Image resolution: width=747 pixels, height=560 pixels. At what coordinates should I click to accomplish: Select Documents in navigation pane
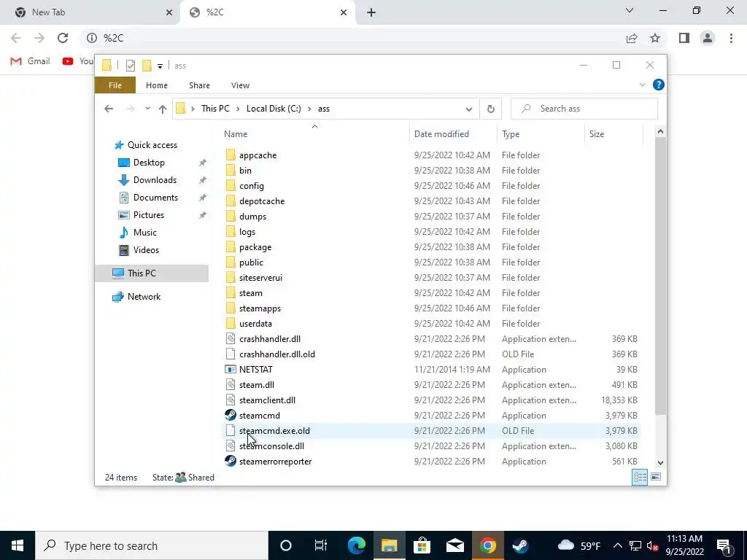click(x=155, y=198)
